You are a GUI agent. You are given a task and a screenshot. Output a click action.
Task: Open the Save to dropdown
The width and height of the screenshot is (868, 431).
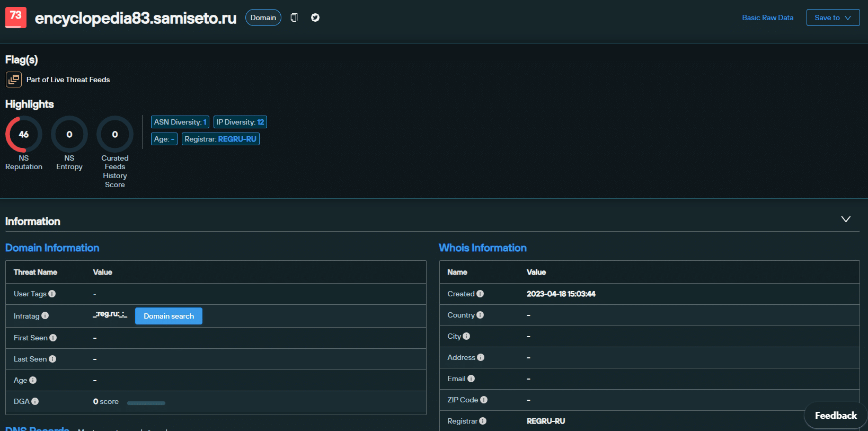tap(833, 17)
